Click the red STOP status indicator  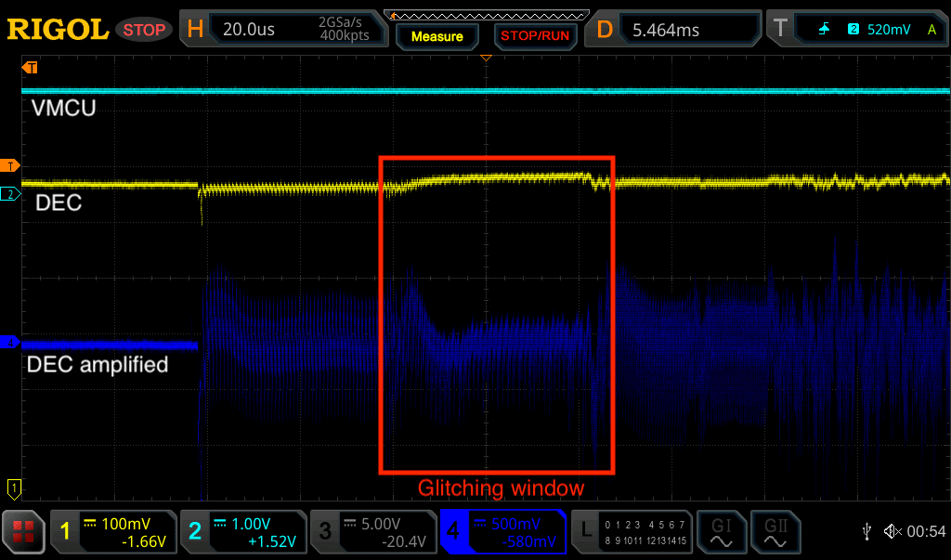click(145, 29)
